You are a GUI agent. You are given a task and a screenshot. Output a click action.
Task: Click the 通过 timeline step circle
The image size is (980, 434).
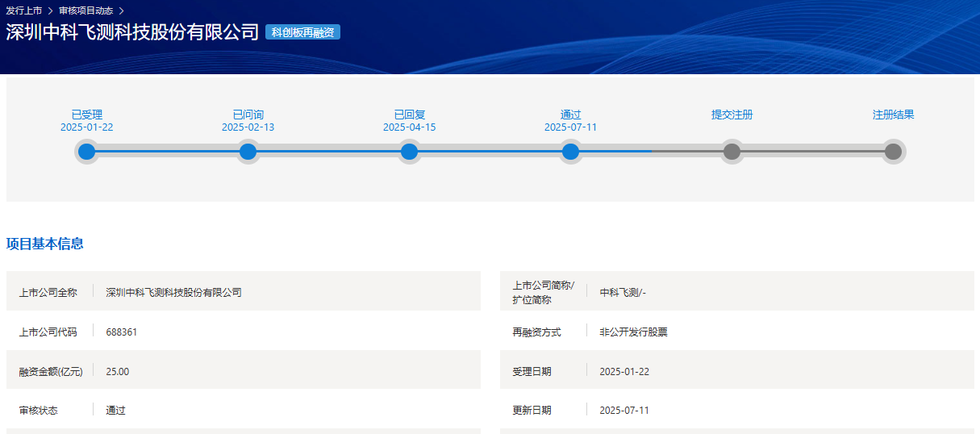coord(571,152)
